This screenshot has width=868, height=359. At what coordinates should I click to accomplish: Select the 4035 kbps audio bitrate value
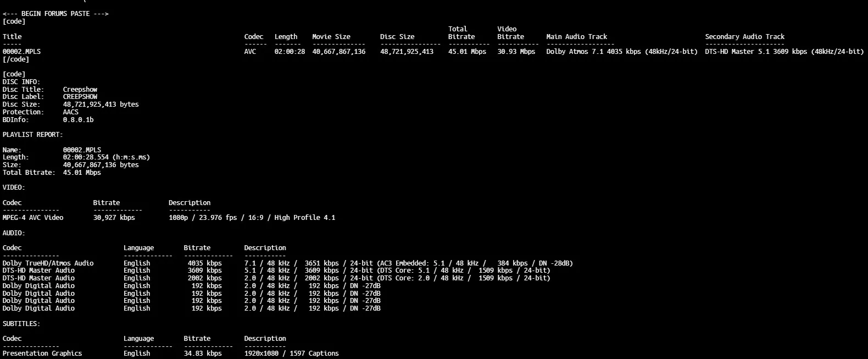(204, 263)
